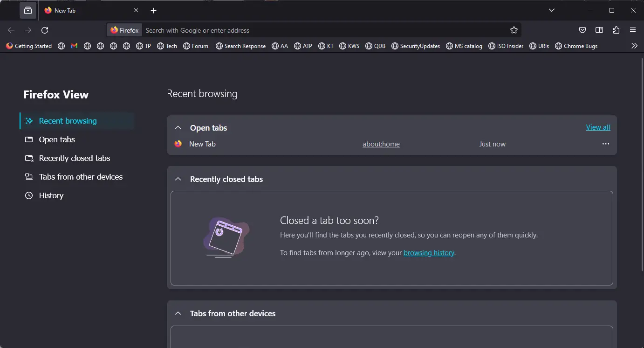This screenshot has width=644, height=348.
Task: Open the TP bookmark
Action: pos(144,46)
